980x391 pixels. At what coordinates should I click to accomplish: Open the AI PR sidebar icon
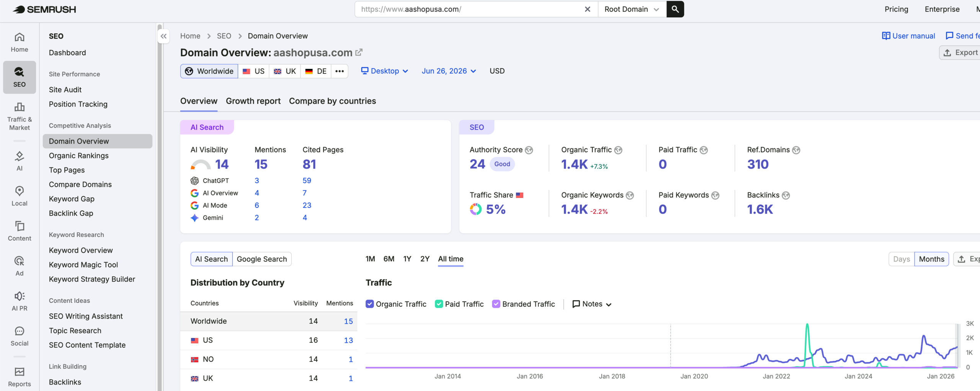20,301
